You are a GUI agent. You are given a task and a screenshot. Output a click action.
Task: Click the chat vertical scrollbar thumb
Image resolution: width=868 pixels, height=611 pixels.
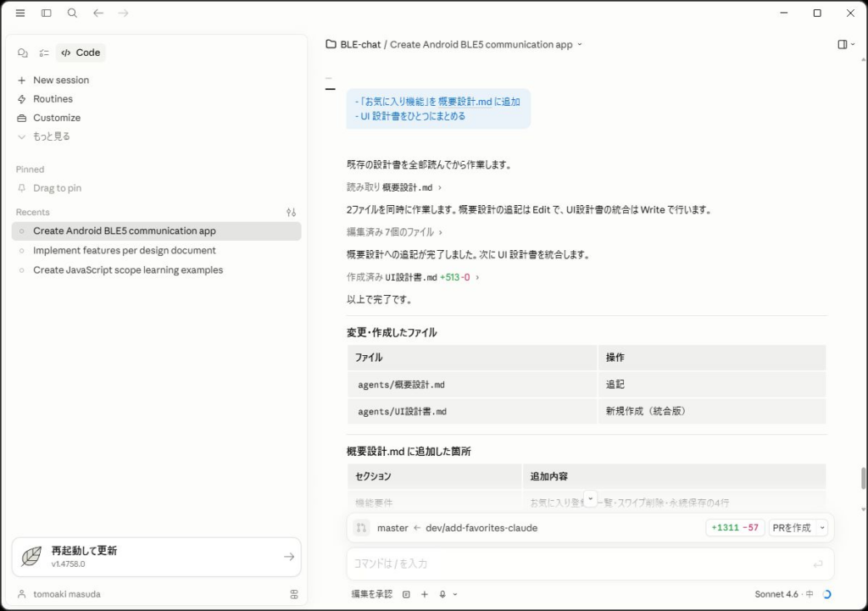[862, 478]
